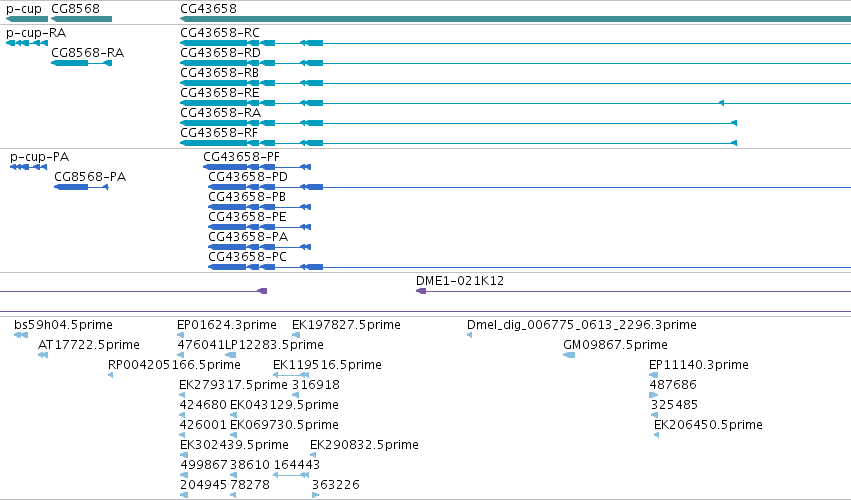Screen dimensions: 851x500
Task: Select the EK197827.5prime insertion marker
Action: (296, 335)
